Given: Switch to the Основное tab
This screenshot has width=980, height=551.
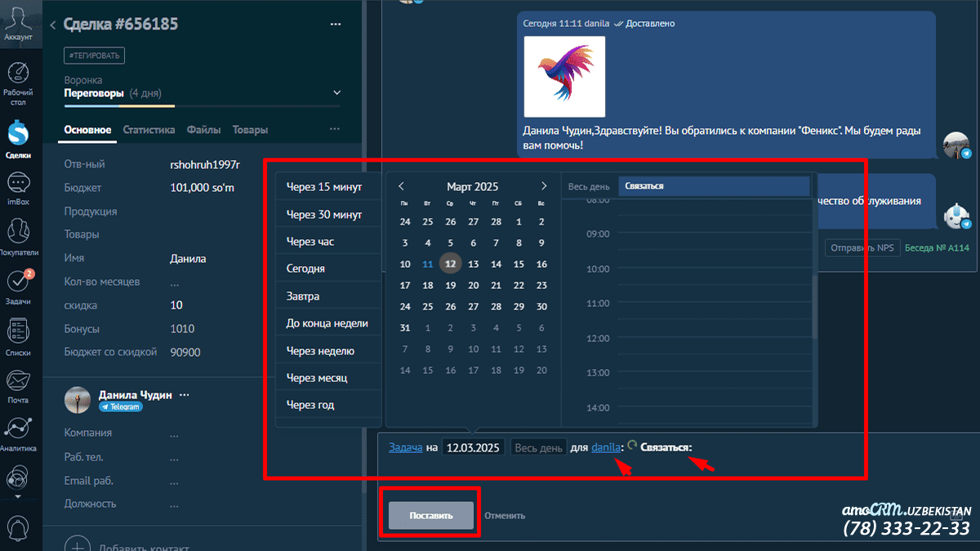Looking at the screenshot, I should [87, 130].
